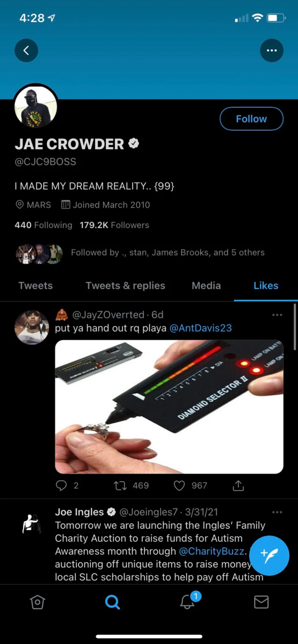View the 179.2K Followers list
The height and width of the screenshot is (644, 298).
[114, 225]
